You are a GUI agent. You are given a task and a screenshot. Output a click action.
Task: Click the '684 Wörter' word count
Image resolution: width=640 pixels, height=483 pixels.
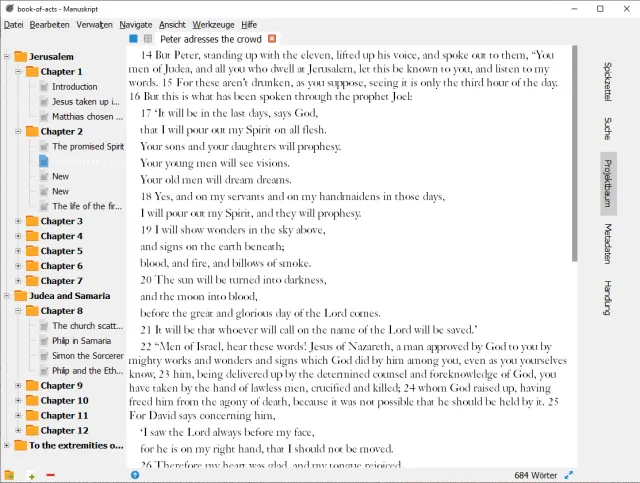point(535,475)
